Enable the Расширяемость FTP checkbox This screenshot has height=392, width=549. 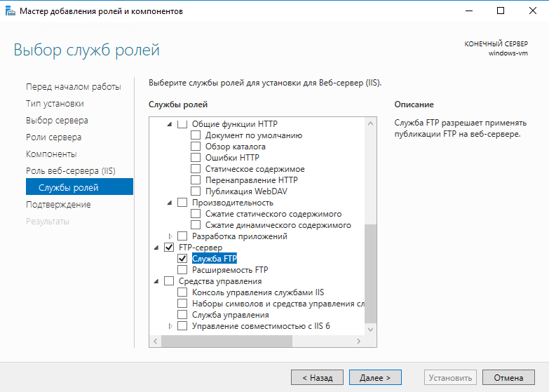tap(182, 270)
